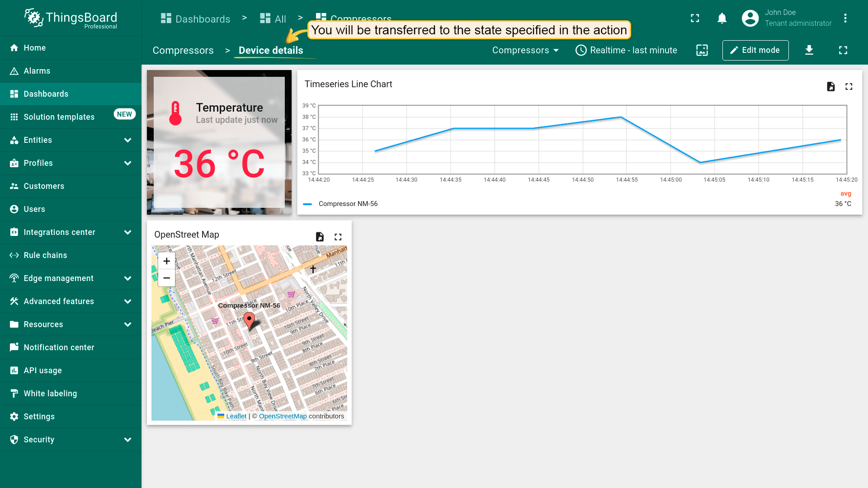Click the Edit mode button
The height and width of the screenshot is (488, 868).
pos(755,50)
